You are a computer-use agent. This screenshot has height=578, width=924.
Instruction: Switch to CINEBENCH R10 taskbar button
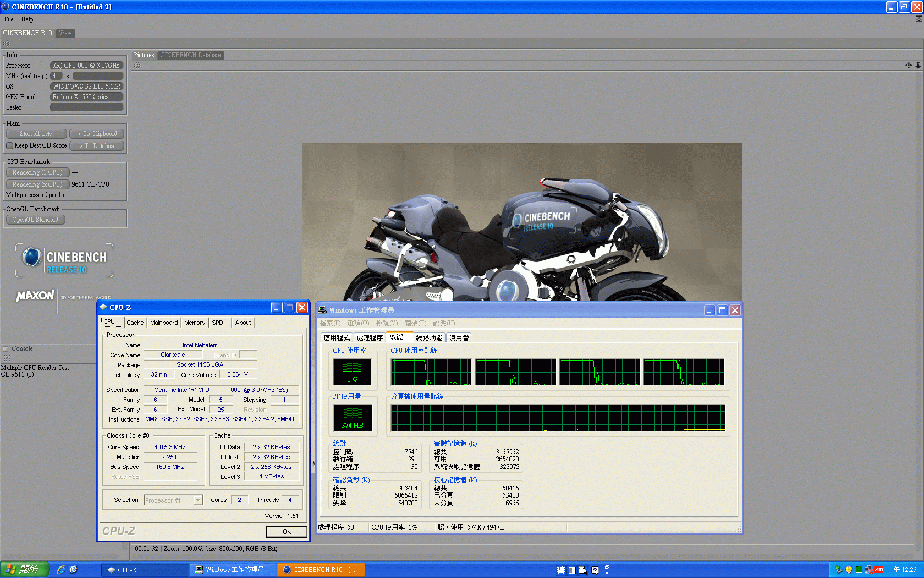[321, 570]
